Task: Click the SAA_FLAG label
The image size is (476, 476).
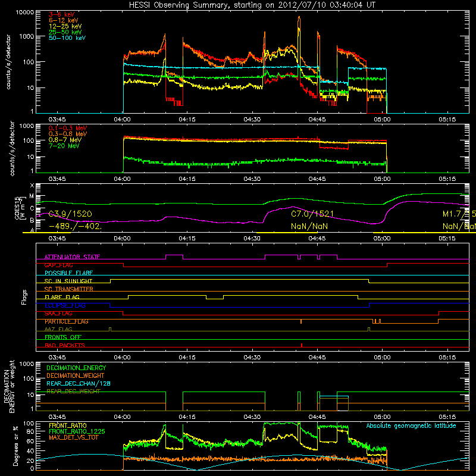Action: click(58, 314)
